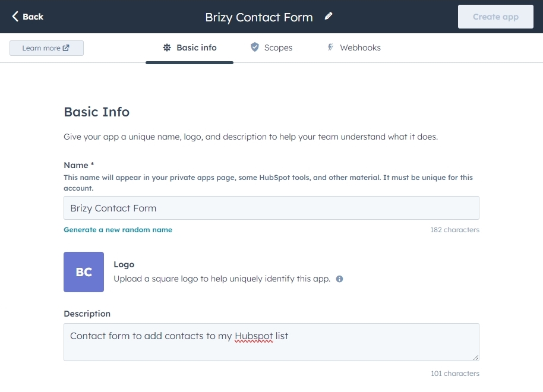Click the shield icon beside Scopes
This screenshot has height=392, width=543.
[255, 47]
